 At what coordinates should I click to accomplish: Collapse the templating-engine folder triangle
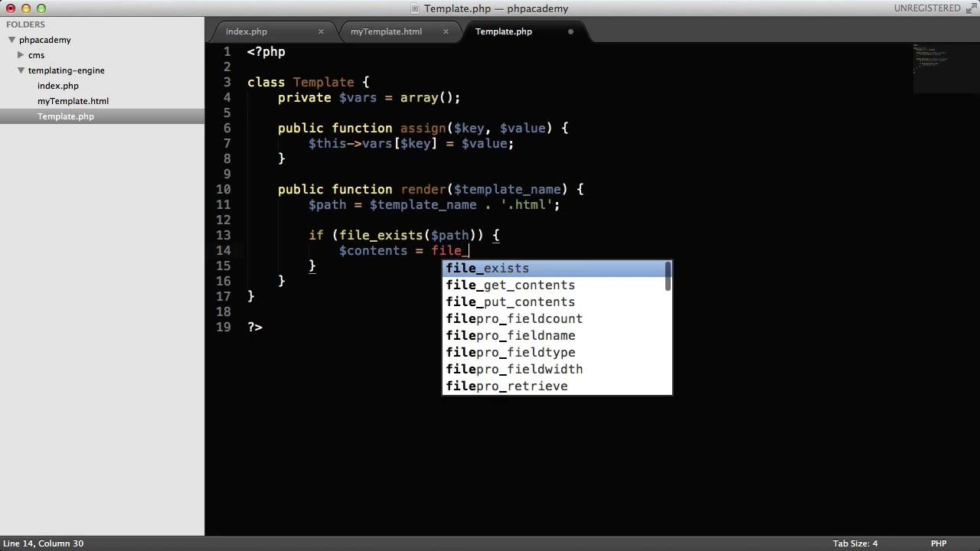click(x=21, y=70)
